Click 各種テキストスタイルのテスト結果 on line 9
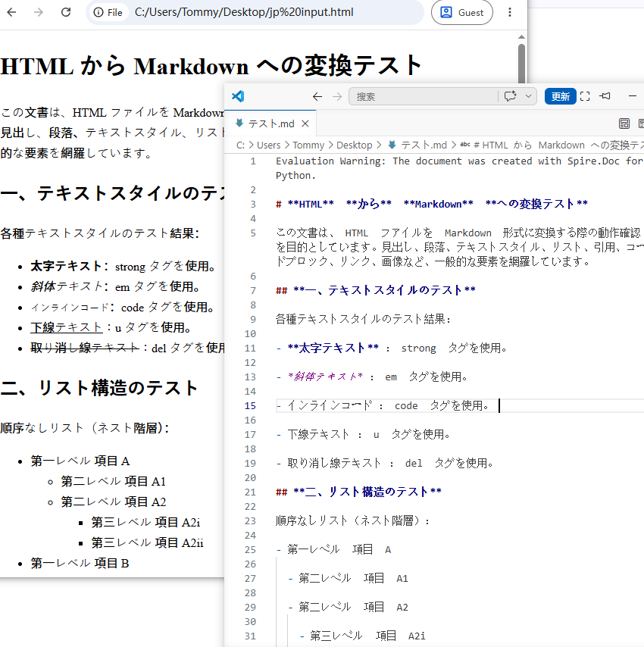 (361, 320)
